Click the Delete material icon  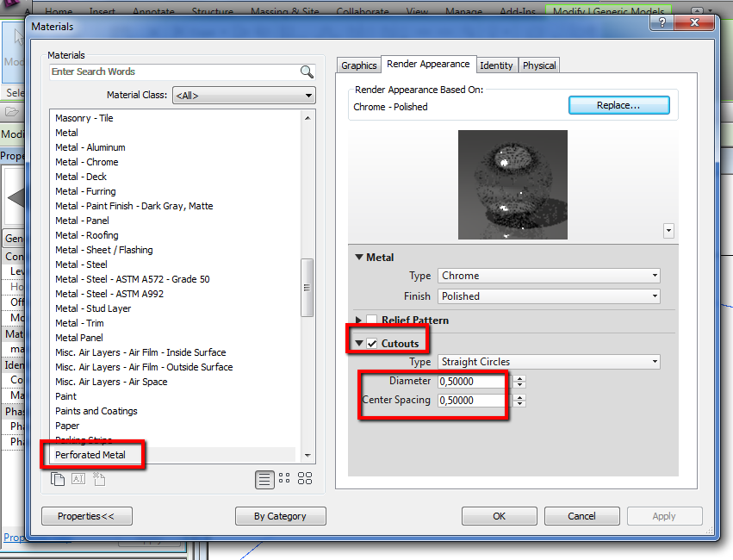(99, 479)
